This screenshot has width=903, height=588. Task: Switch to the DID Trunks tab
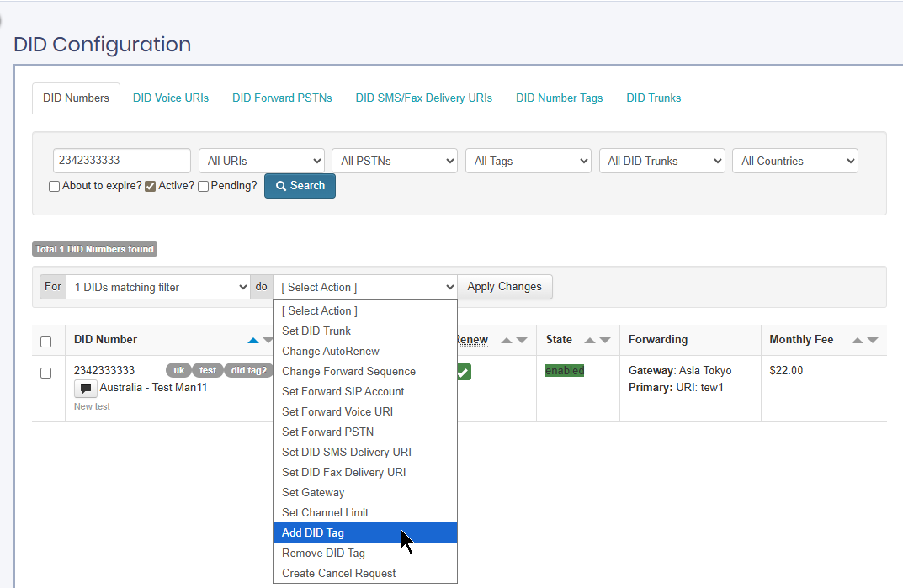(654, 98)
